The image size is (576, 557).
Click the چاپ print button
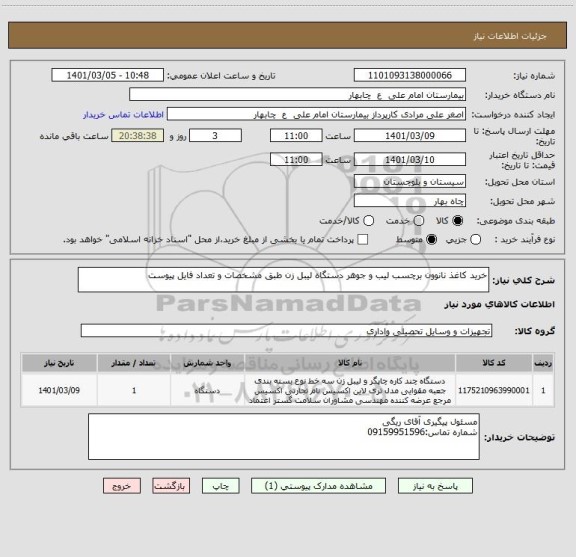coord(221,486)
